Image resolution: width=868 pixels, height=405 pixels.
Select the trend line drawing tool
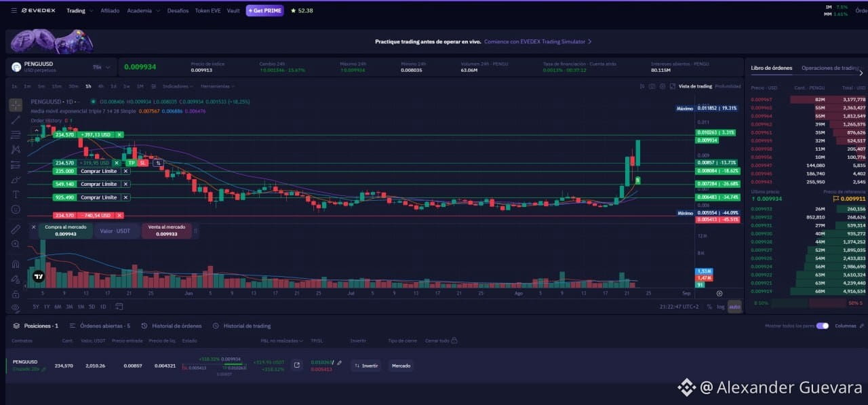16,120
